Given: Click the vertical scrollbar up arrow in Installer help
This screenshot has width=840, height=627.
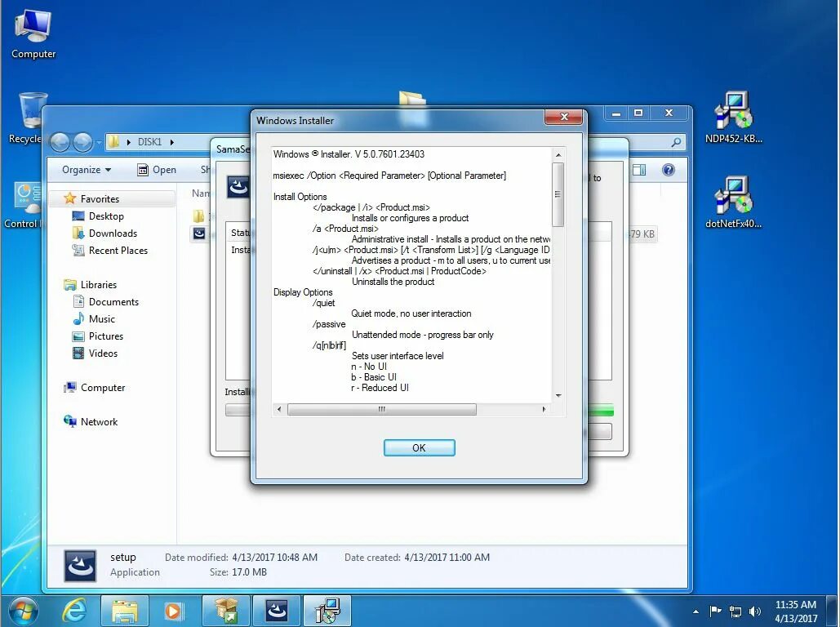Looking at the screenshot, I should tap(558, 155).
